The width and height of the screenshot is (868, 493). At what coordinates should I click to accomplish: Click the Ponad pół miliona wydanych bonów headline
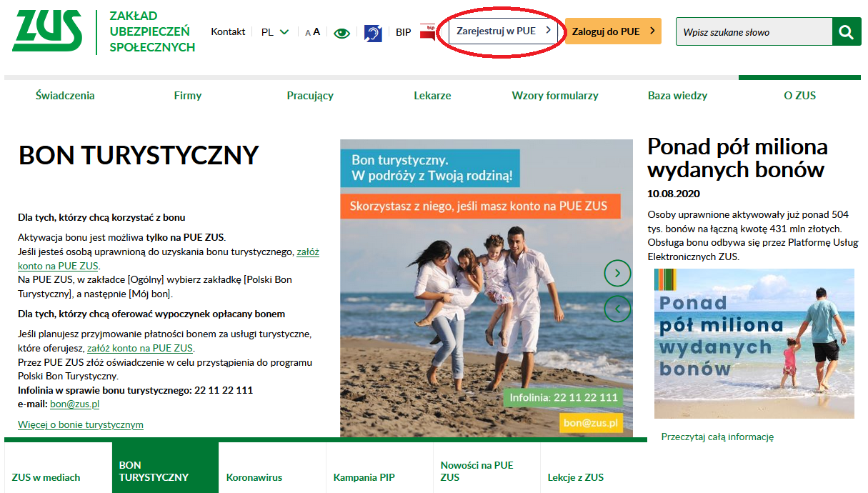[x=737, y=158]
